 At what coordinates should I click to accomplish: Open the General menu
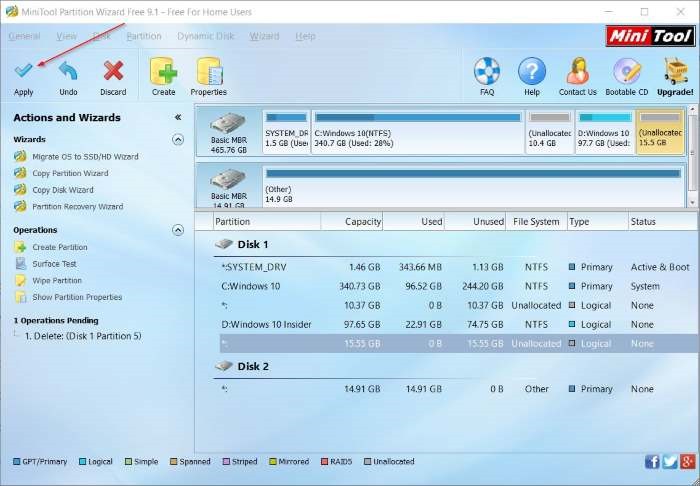[25, 36]
